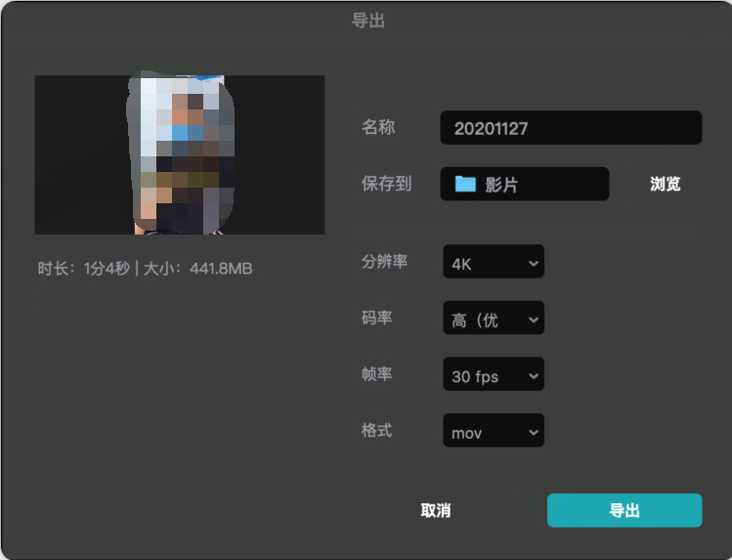The image size is (732, 560).
Task: Click the 导出 dialog title text
Action: click(368, 21)
